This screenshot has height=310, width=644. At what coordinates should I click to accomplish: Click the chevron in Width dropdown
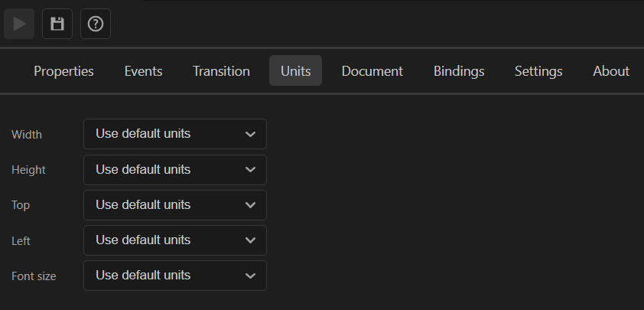pos(250,135)
